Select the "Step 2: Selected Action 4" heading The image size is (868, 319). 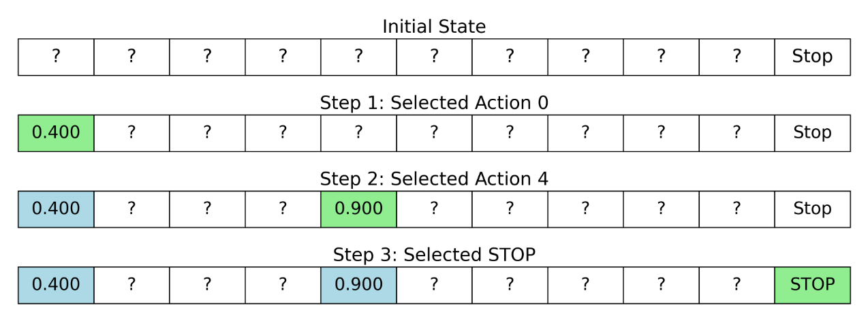[x=434, y=179]
